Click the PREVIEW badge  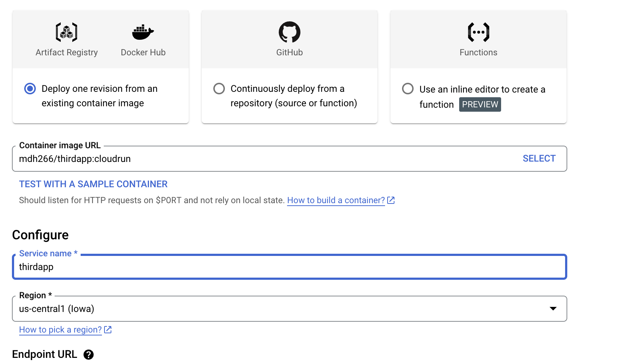[480, 104]
